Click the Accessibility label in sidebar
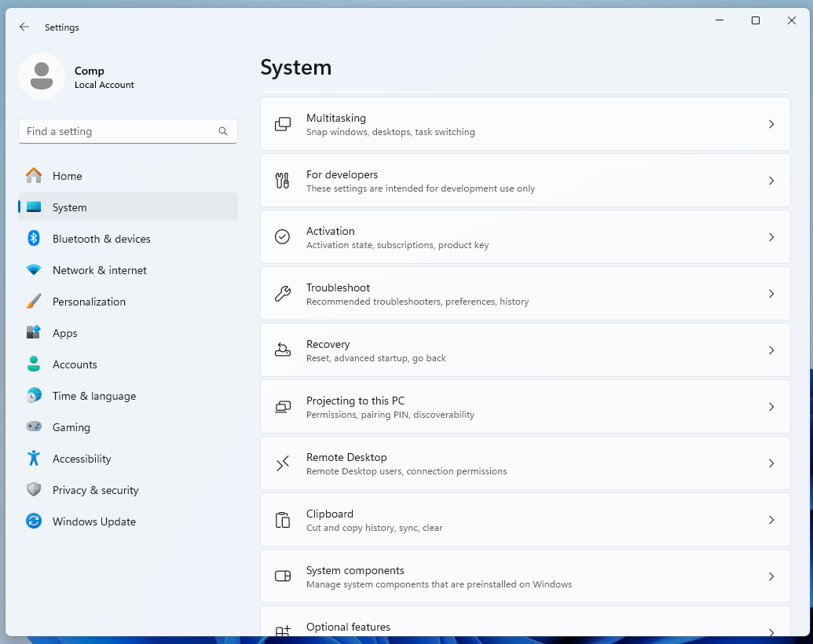The image size is (813, 644). (x=82, y=459)
